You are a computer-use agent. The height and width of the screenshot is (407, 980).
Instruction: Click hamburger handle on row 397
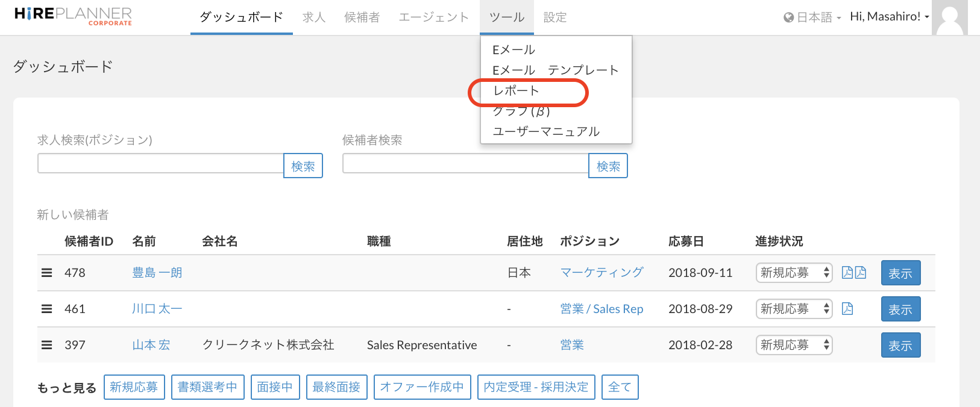point(46,345)
